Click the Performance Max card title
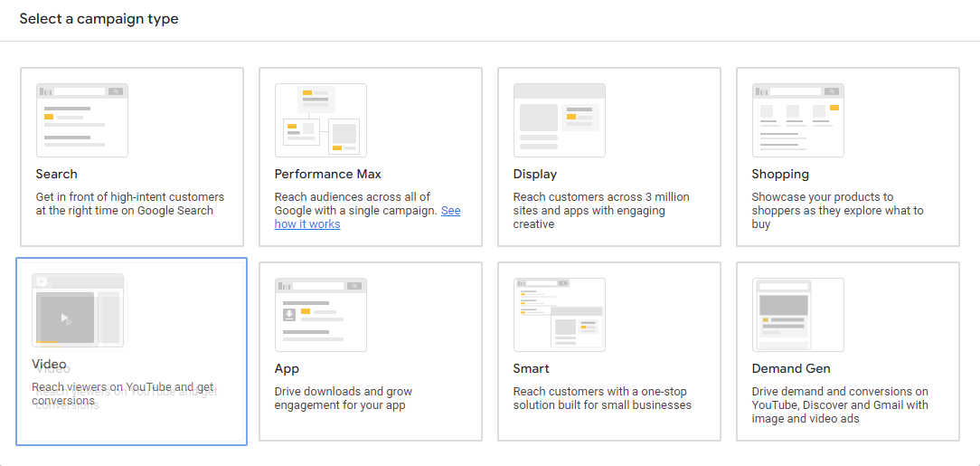This screenshot has height=466, width=980. pos(328,174)
